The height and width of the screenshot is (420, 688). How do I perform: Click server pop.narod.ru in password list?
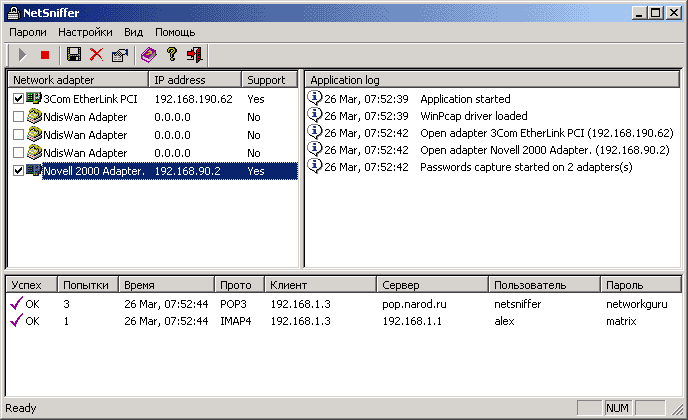(414, 304)
